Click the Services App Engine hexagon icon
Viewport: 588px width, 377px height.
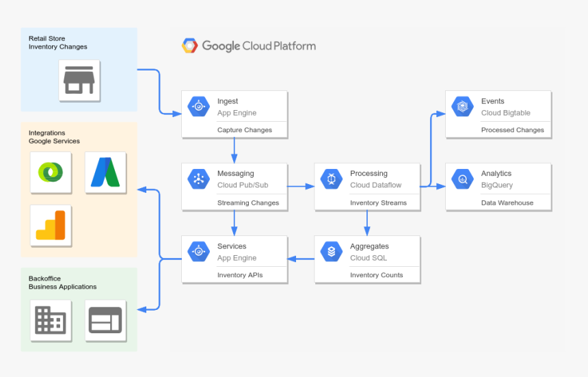point(198,251)
